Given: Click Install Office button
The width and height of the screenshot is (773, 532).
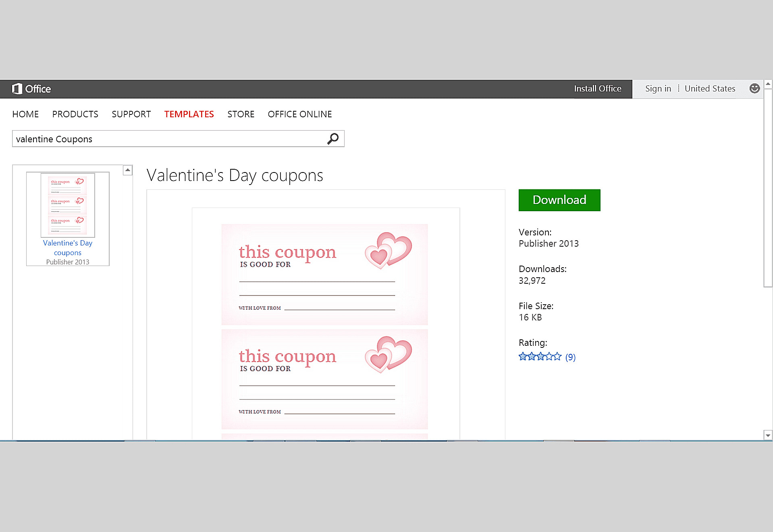Looking at the screenshot, I should pos(597,89).
